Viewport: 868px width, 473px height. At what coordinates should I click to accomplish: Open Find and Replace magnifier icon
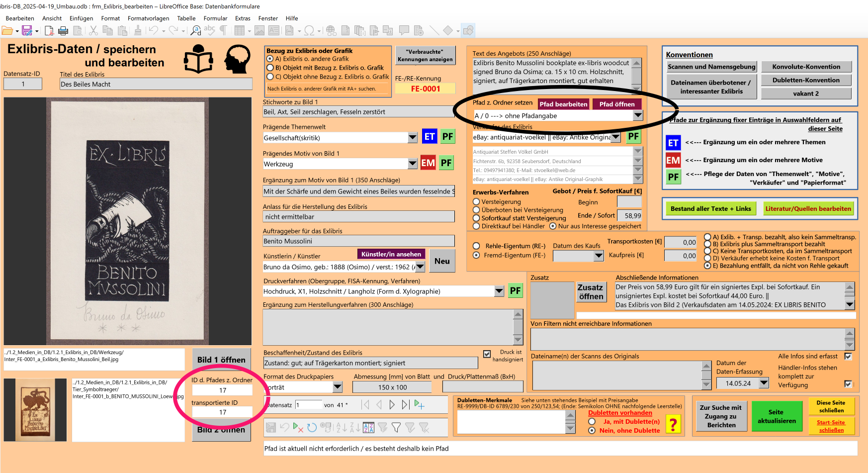(196, 31)
